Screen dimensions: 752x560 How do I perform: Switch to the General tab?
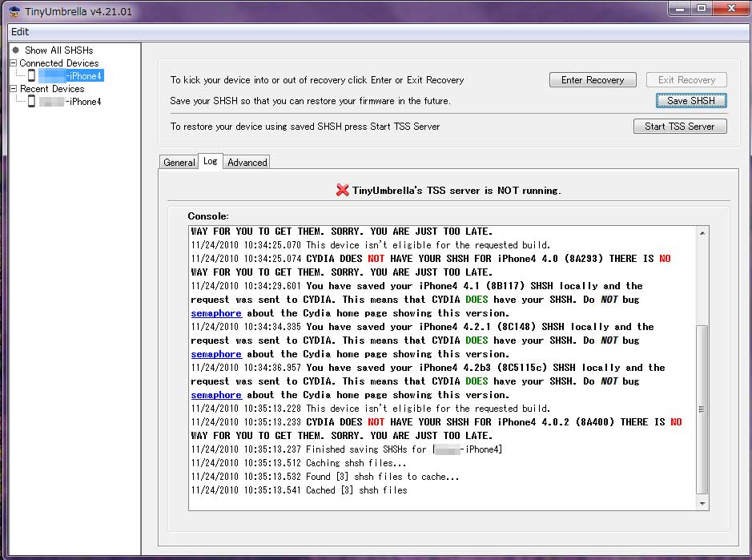click(x=179, y=162)
